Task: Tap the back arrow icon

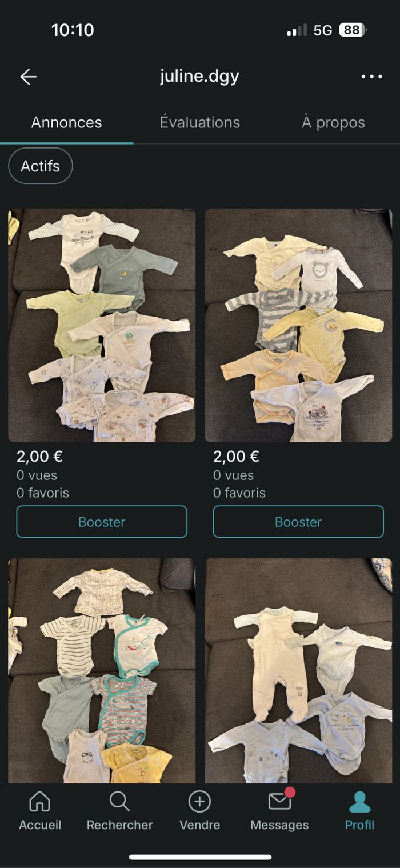Action: point(28,77)
